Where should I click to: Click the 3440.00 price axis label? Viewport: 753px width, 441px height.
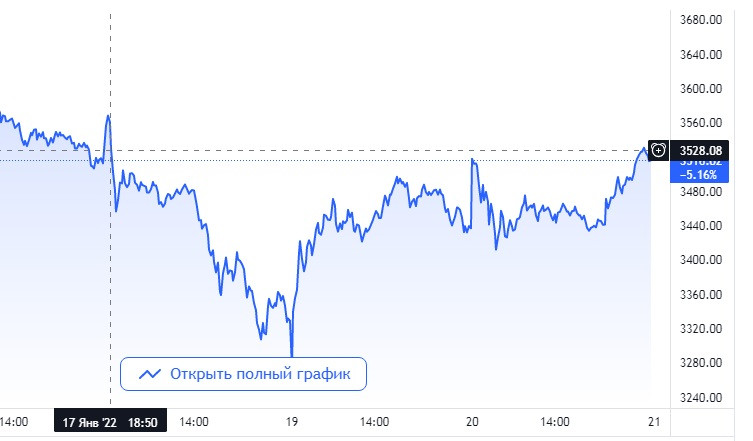coord(700,226)
